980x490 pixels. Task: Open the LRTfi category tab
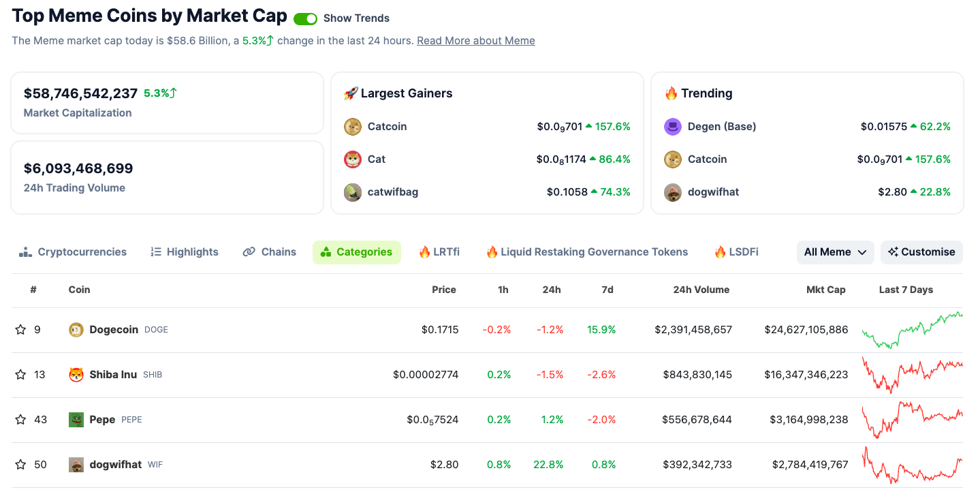(439, 252)
